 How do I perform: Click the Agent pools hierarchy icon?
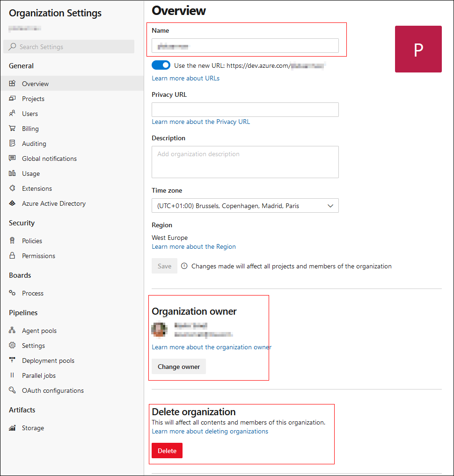click(12, 330)
